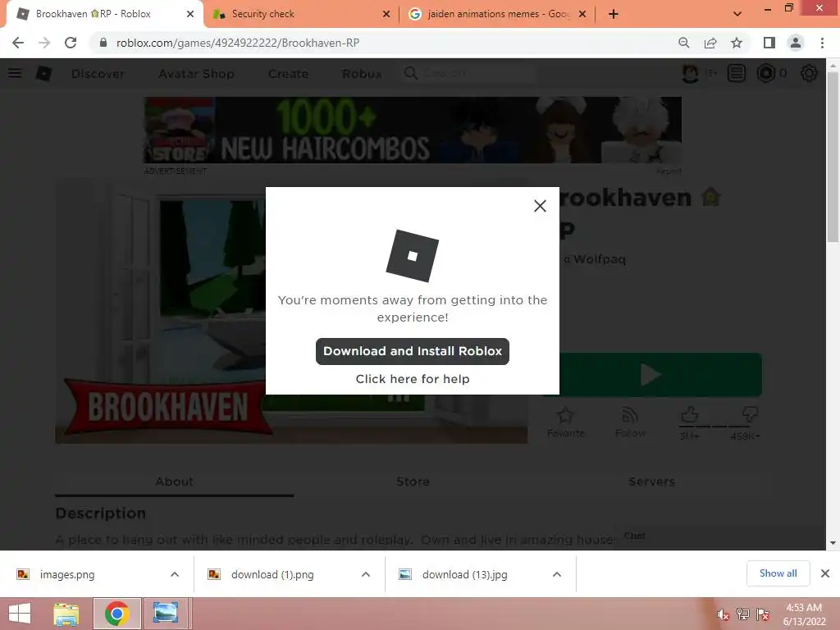Close the downloads bar
This screenshot has width=840, height=630.
(x=825, y=573)
